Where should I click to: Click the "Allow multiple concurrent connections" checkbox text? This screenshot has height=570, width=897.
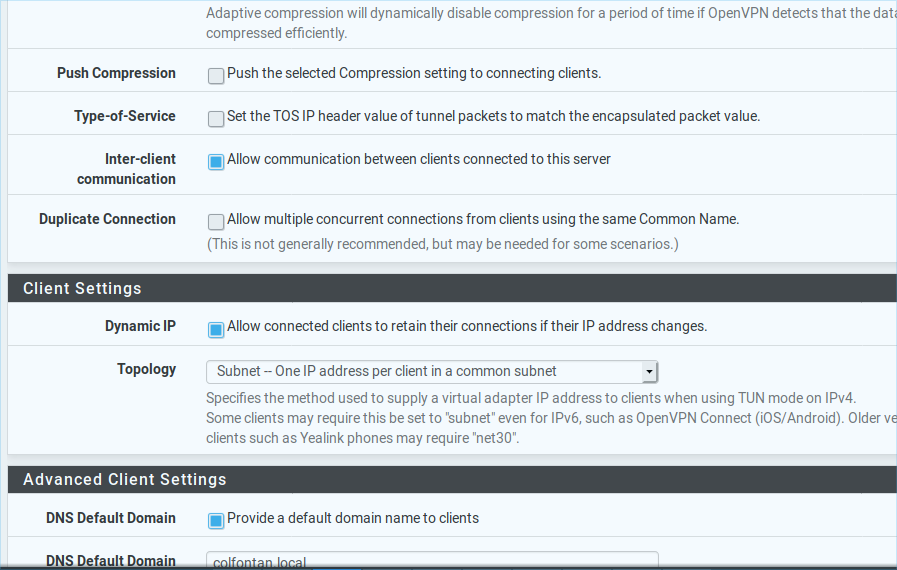point(483,219)
